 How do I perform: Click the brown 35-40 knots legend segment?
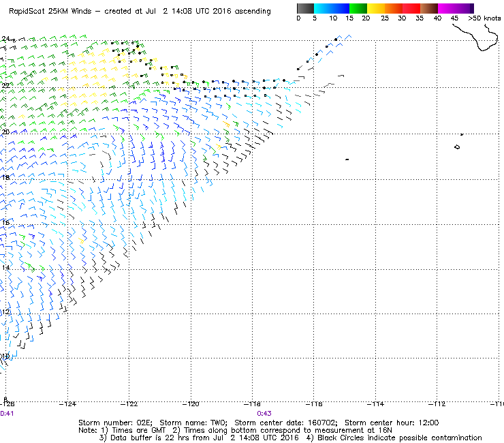coord(429,8)
